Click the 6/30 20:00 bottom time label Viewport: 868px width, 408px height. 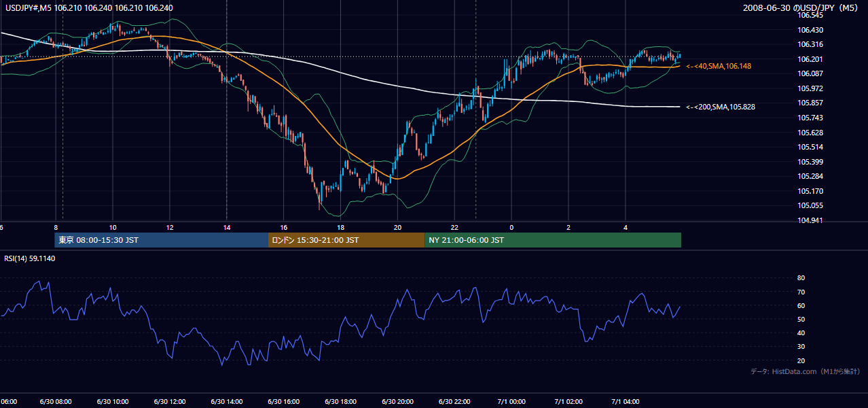399,402
